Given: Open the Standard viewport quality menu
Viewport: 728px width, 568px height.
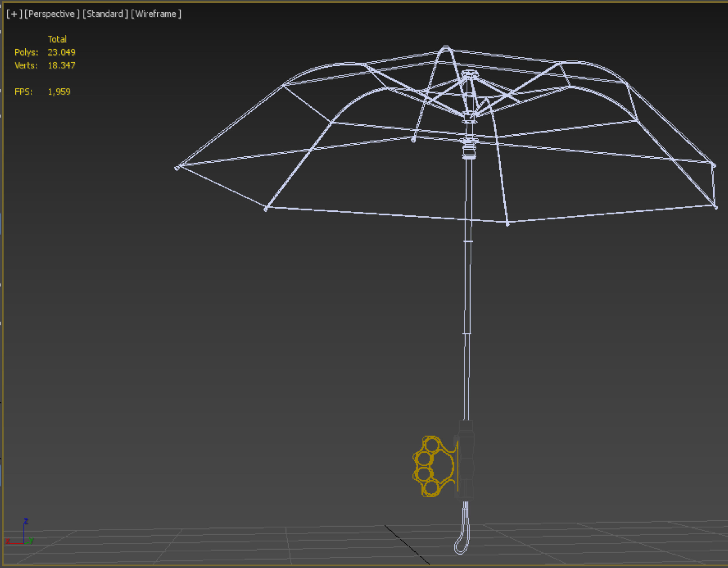Looking at the screenshot, I should (x=105, y=14).
